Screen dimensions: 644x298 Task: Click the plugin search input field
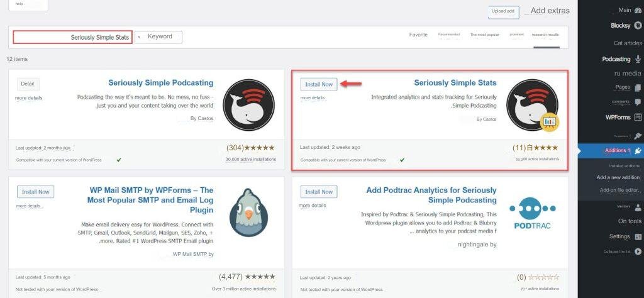[x=73, y=37]
